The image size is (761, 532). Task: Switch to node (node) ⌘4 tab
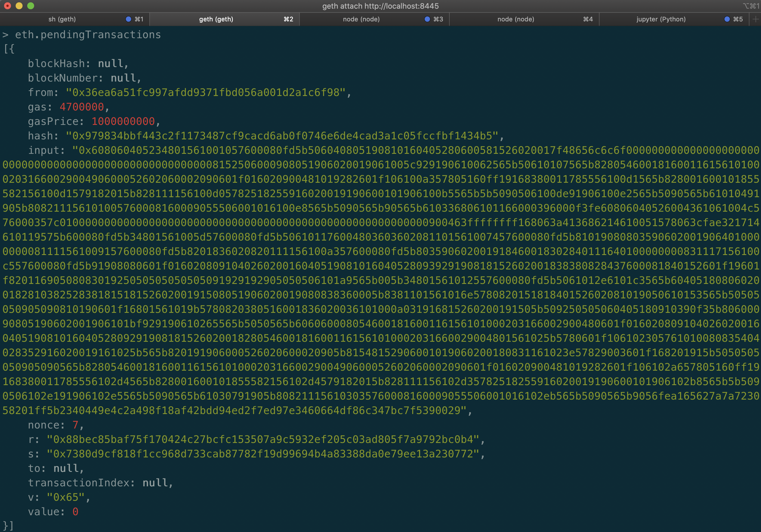click(515, 19)
